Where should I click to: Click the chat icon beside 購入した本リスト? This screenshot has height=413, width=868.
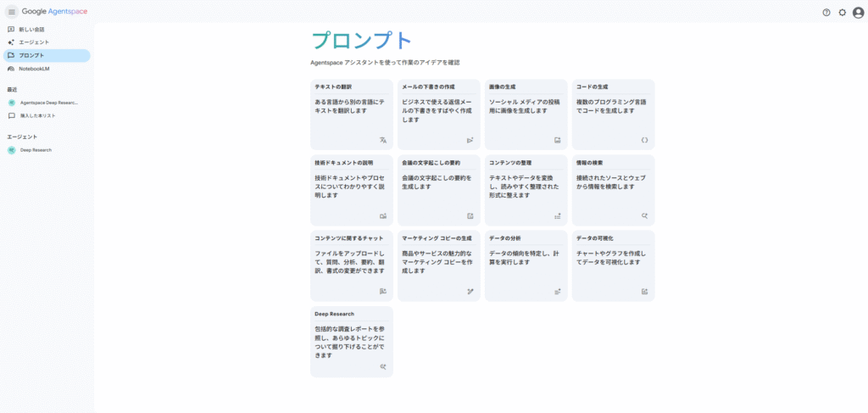pos(11,115)
